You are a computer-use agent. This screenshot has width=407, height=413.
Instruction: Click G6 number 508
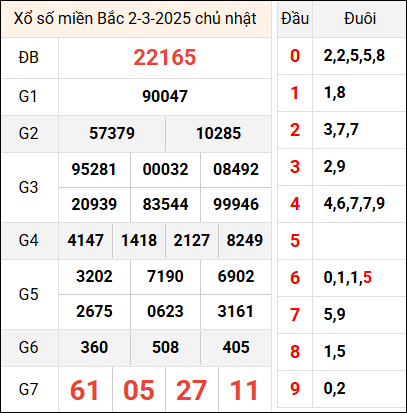tap(165, 347)
